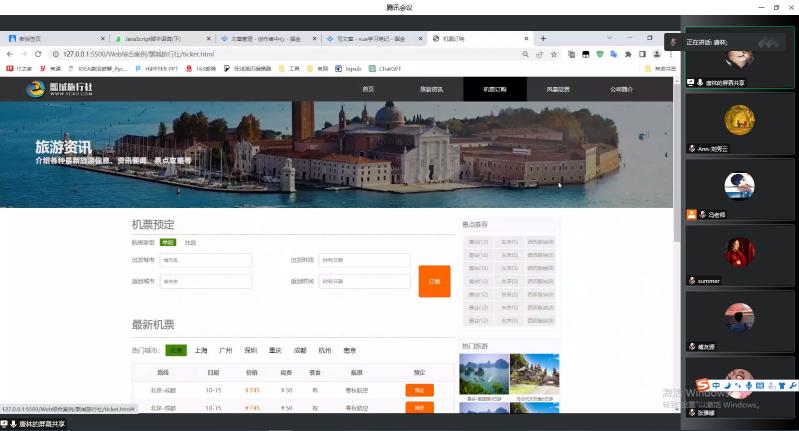Select the 往返 round-trip ticket type
Screen dimensions: 799x431
click(190, 242)
